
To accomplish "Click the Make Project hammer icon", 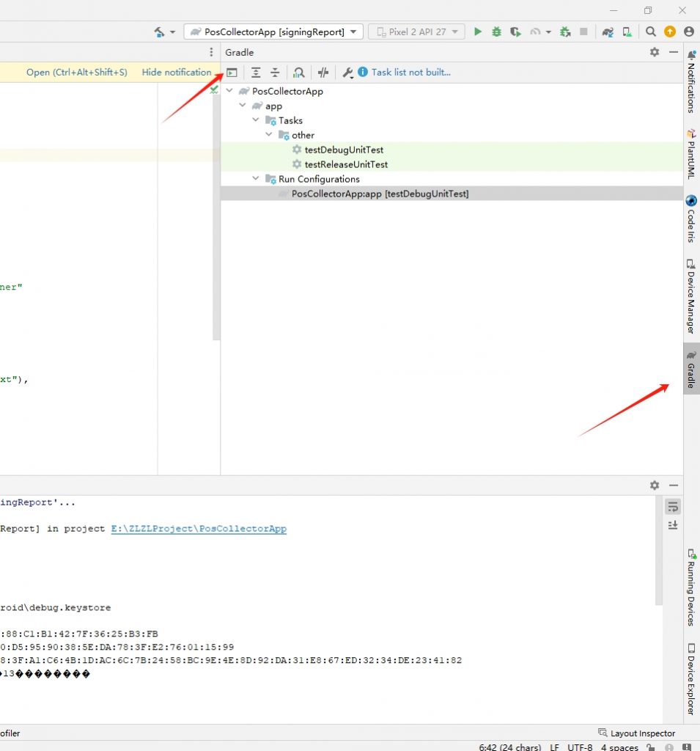I will [x=159, y=32].
